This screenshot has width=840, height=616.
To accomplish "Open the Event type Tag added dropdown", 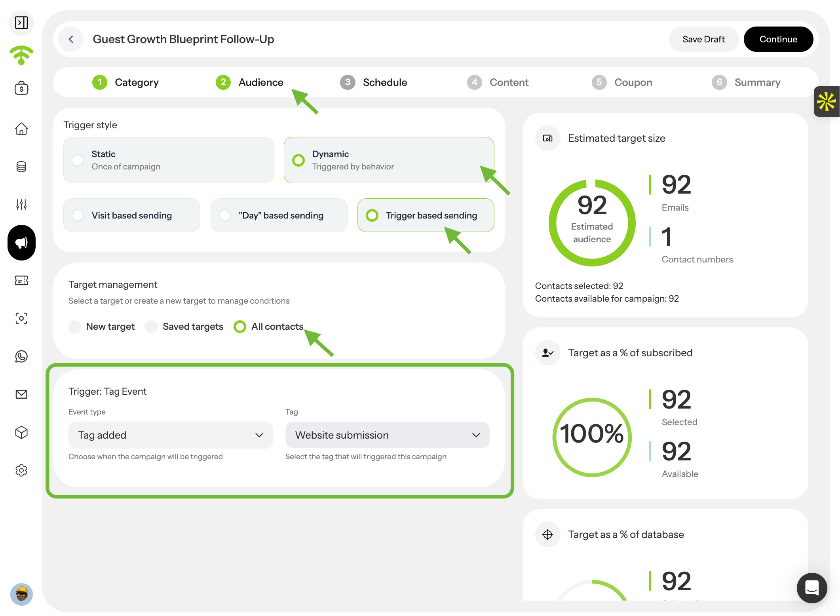I will (x=171, y=435).
